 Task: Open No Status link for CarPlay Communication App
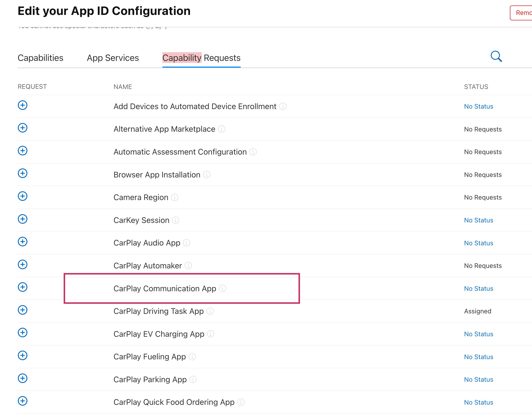478,289
